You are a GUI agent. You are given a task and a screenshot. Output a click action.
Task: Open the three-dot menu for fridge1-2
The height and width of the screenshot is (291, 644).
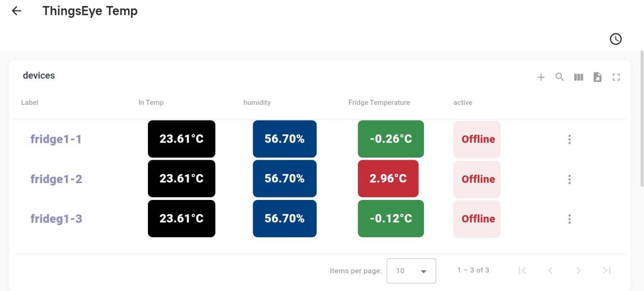click(x=569, y=179)
